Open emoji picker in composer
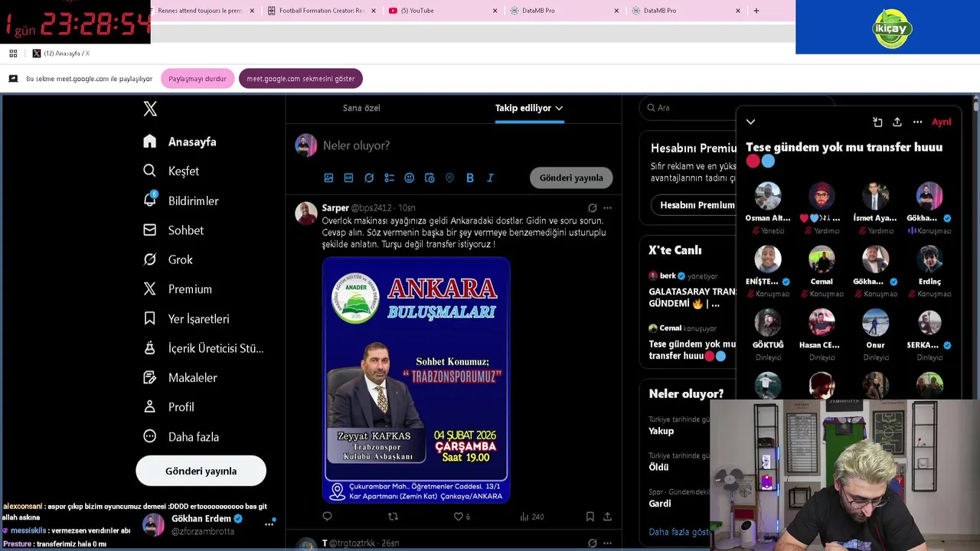This screenshot has width=980, height=551. point(409,178)
